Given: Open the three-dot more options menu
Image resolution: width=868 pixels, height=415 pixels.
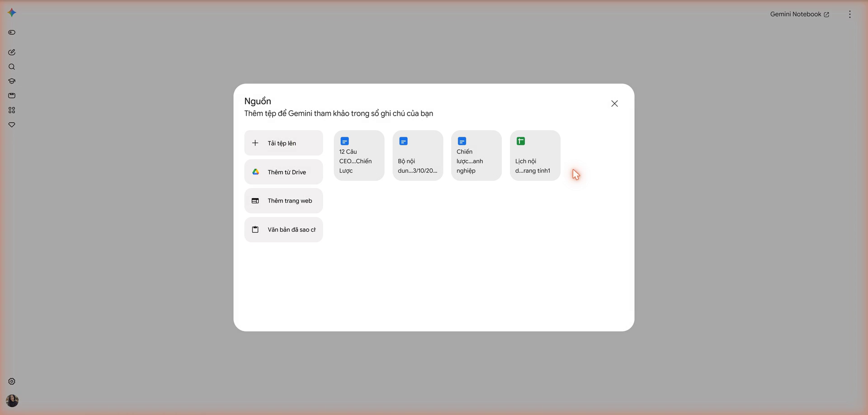Looking at the screenshot, I should click(x=850, y=14).
